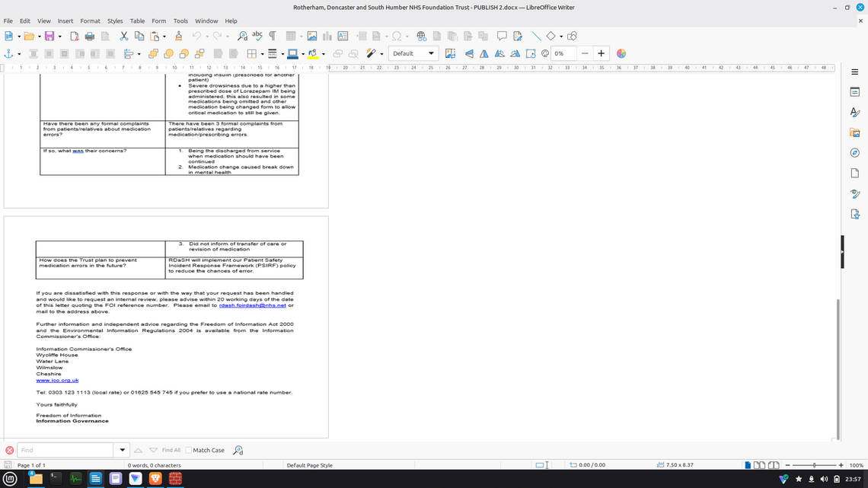The image size is (868, 488).
Task: Follow the www.ico.org.uk link
Action: pos(57,380)
